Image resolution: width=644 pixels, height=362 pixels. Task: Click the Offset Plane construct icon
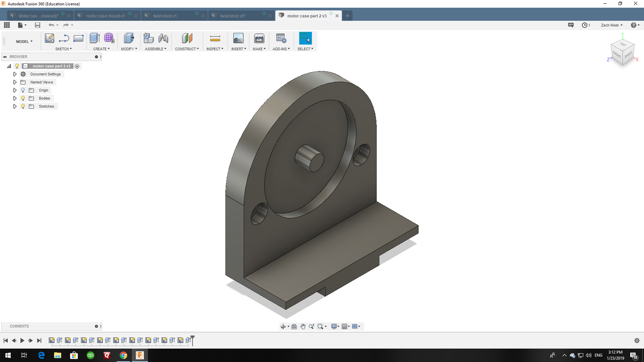(187, 38)
